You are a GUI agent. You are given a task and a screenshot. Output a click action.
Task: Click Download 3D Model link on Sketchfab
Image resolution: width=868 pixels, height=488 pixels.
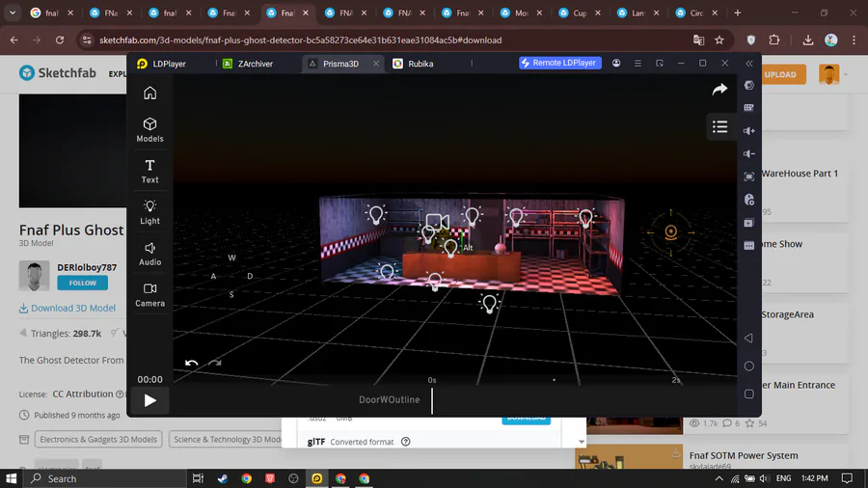[x=68, y=308]
